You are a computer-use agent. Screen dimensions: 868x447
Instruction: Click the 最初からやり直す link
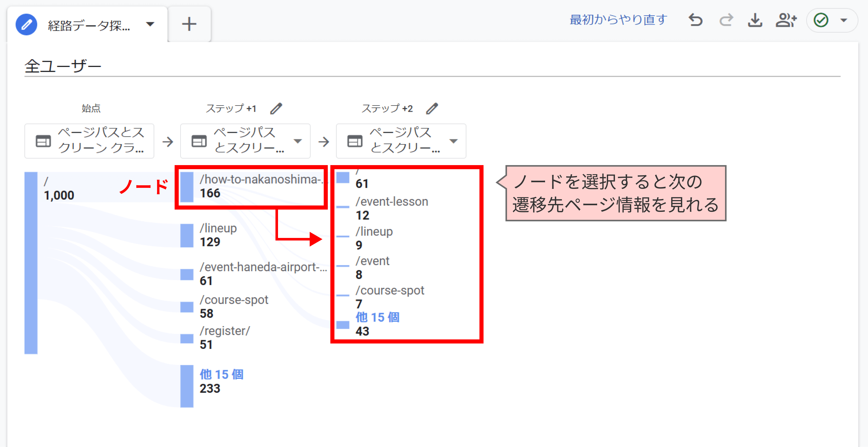(618, 20)
